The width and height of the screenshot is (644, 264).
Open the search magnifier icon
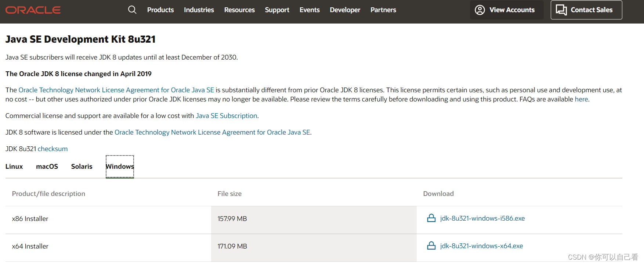(132, 10)
